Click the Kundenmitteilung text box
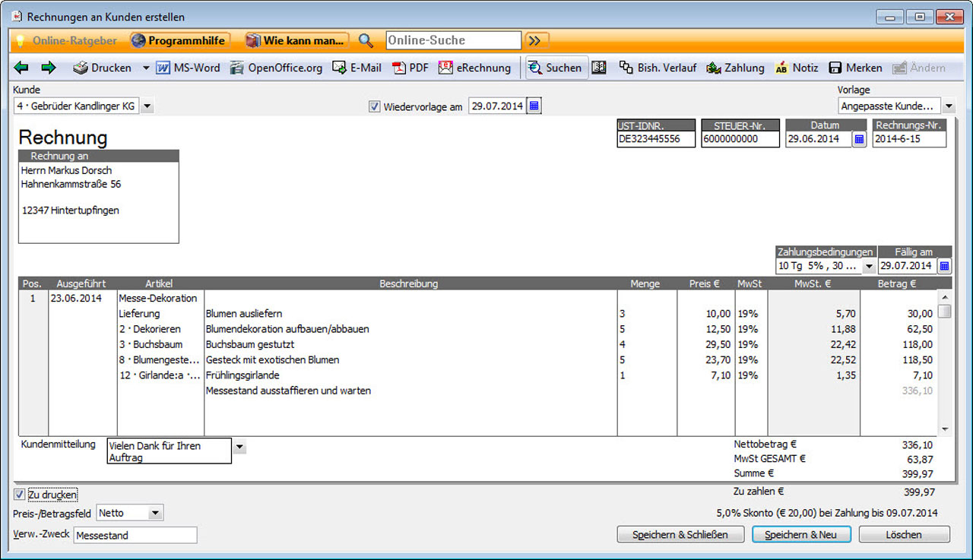Image resolution: width=973 pixels, height=560 pixels. click(x=170, y=451)
